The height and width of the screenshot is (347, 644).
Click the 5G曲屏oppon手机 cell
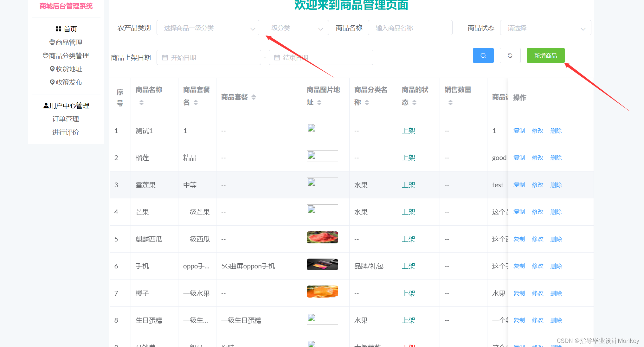pyautogui.click(x=248, y=266)
